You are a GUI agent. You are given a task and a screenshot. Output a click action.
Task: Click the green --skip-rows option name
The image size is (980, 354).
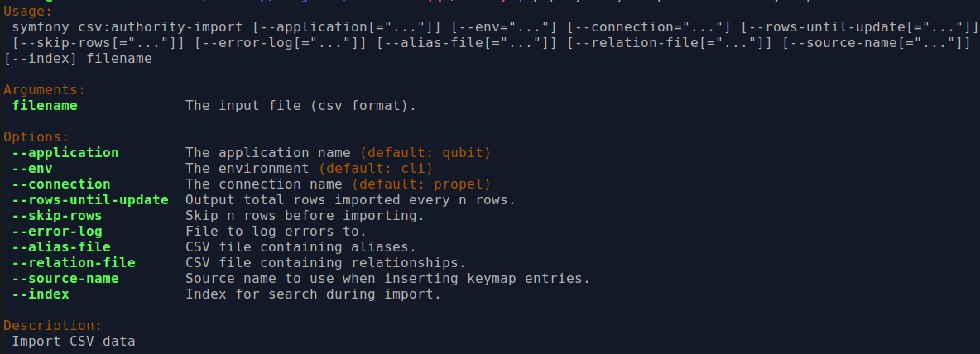pyautogui.click(x=57, y=215)
